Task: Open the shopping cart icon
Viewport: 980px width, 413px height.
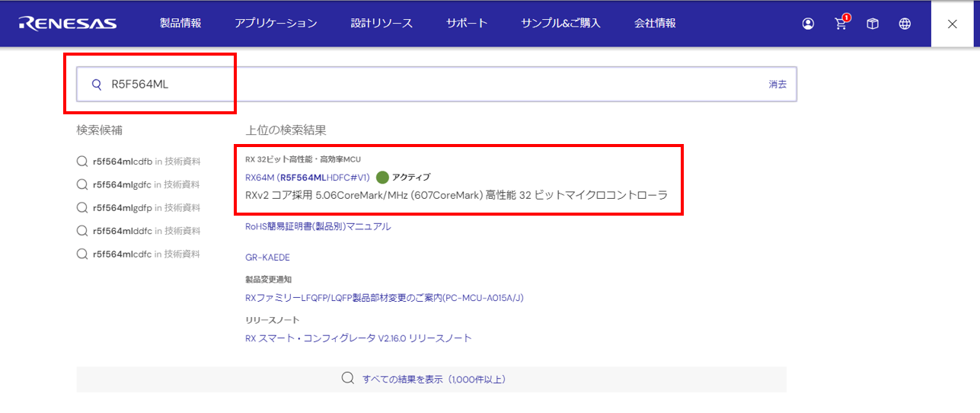Action: [841, 24]
